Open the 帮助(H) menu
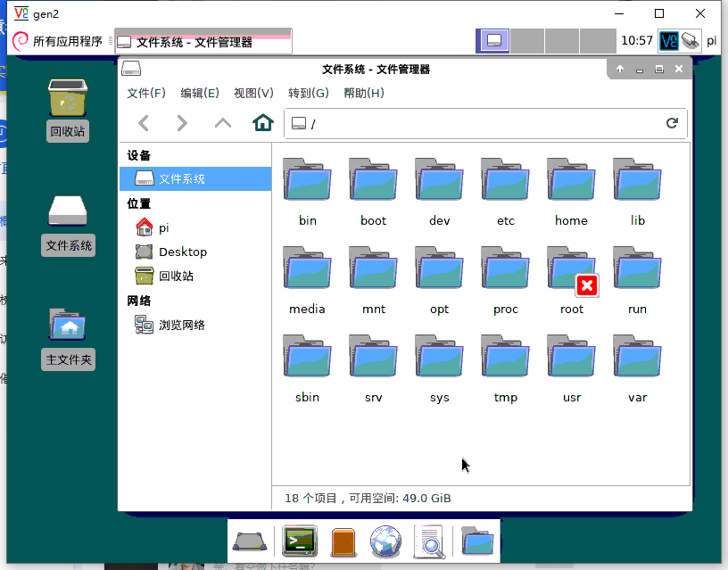Screen dimensions: 728x570 [x=363, y=94]
